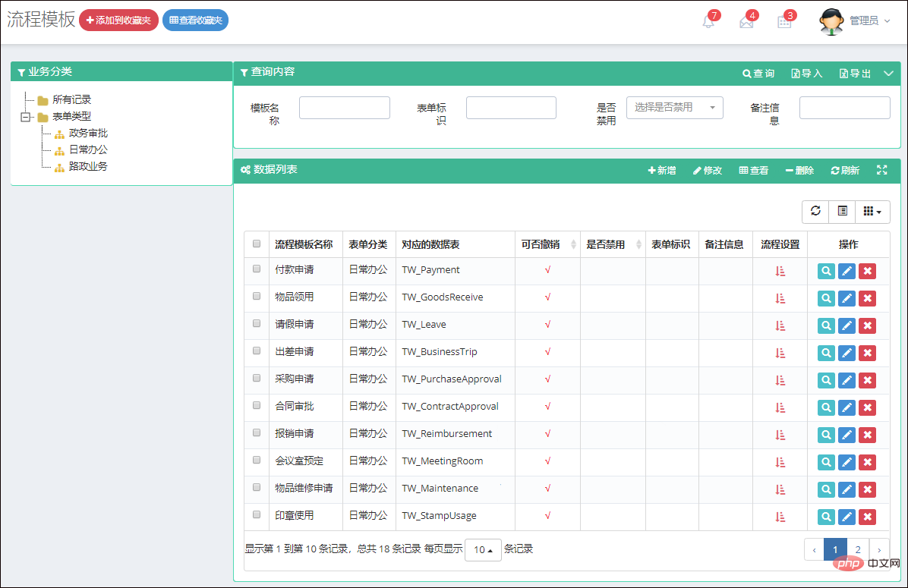Check the select-all checkbox in table header

[x=257, y=244]
